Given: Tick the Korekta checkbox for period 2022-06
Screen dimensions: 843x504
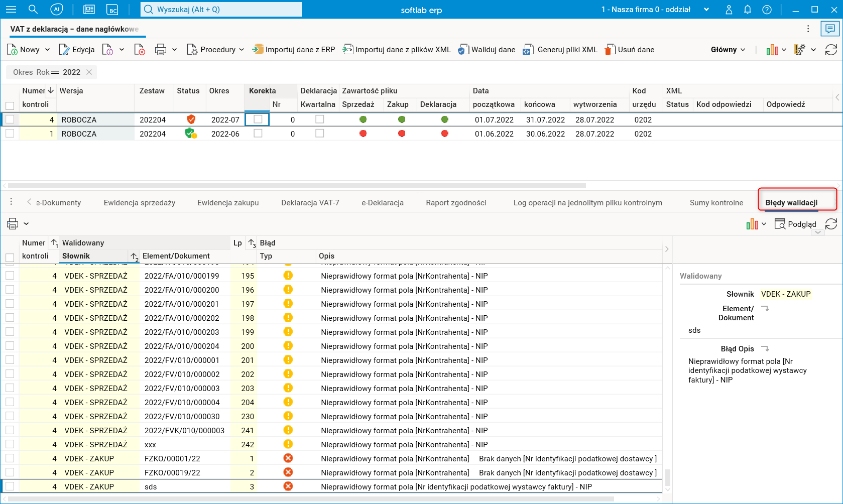Looking at the screenshot, I should click(x=258, y=134).
